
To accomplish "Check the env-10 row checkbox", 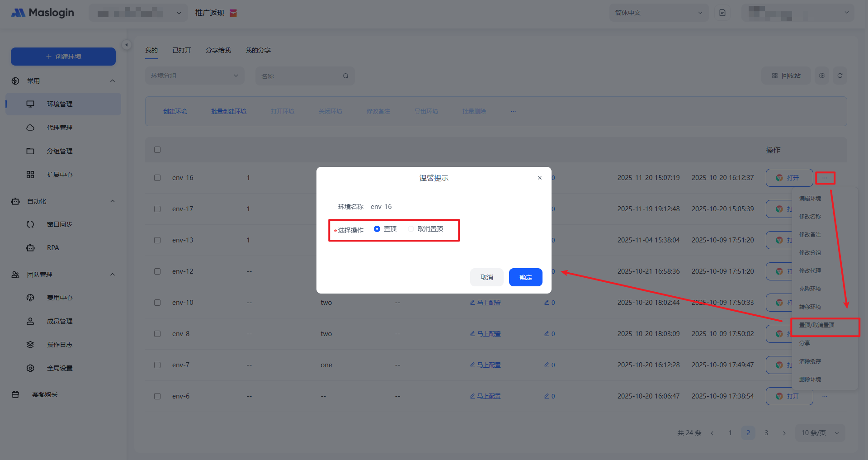I will tap(157, 303).
